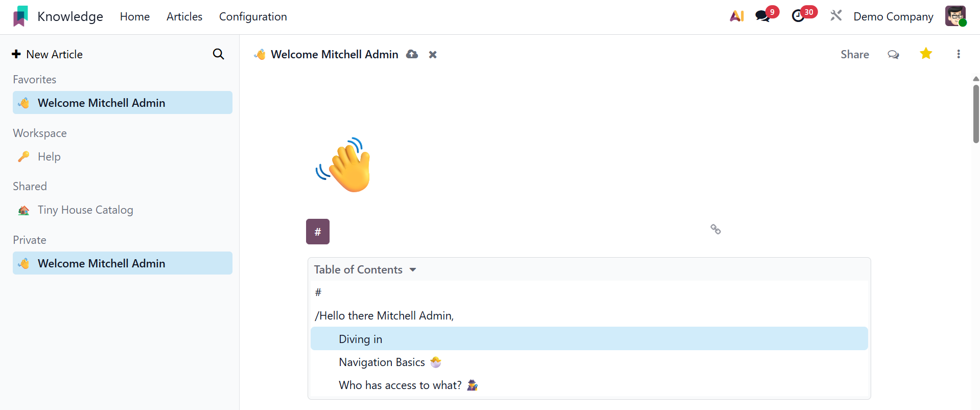
Task: Open the activities clock icon
Action: pos(798,16)
